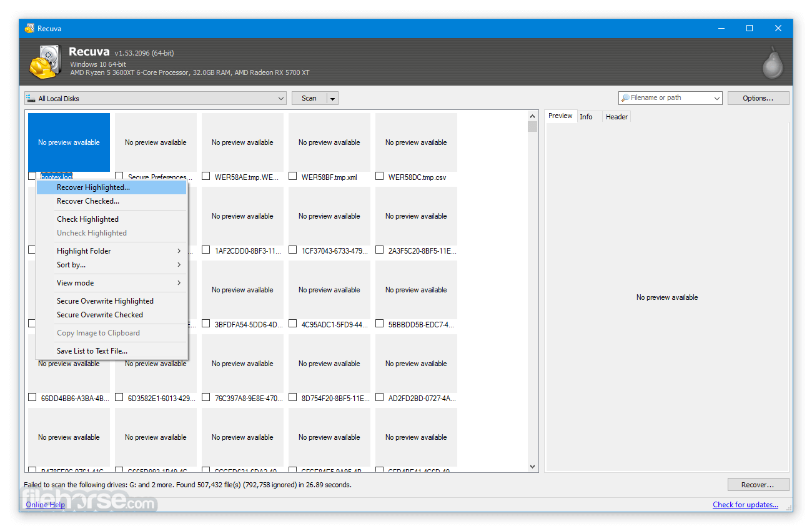Expand the View mode submenu

(x=112, y=283)
